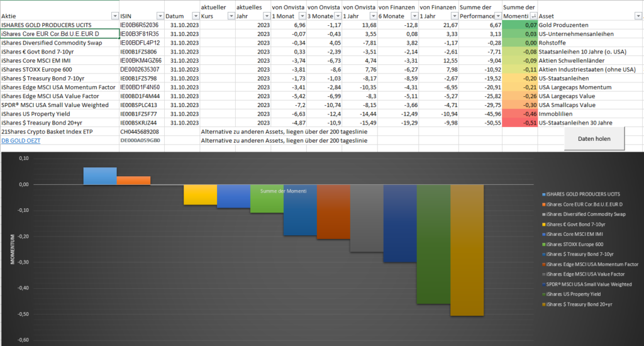
Task: Select cell 21Shares Crypto Basket Index ETP
Action: pyautogui.click(x=60, y=131)
